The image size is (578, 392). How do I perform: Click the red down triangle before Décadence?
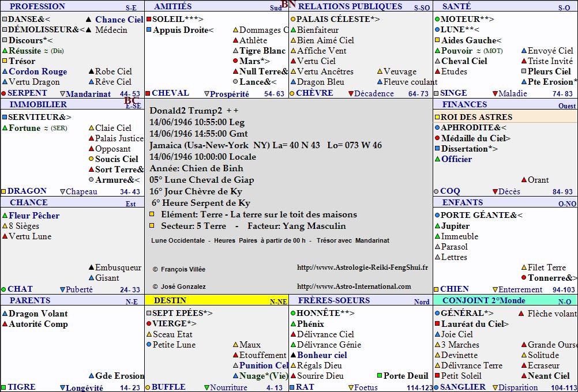[x=351, y=94]
